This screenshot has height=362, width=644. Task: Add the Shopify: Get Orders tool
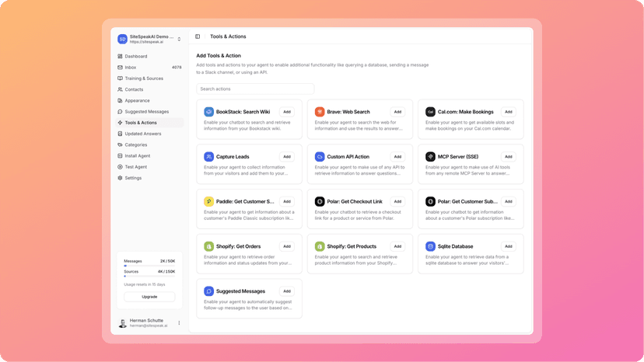click(x=287, y=246)
